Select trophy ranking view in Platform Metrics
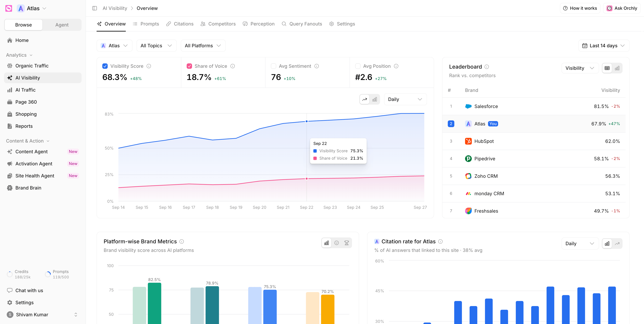Image resolution: width=644 pixels, height=324 pixels. pyautogui.click(x=346, y=243)
